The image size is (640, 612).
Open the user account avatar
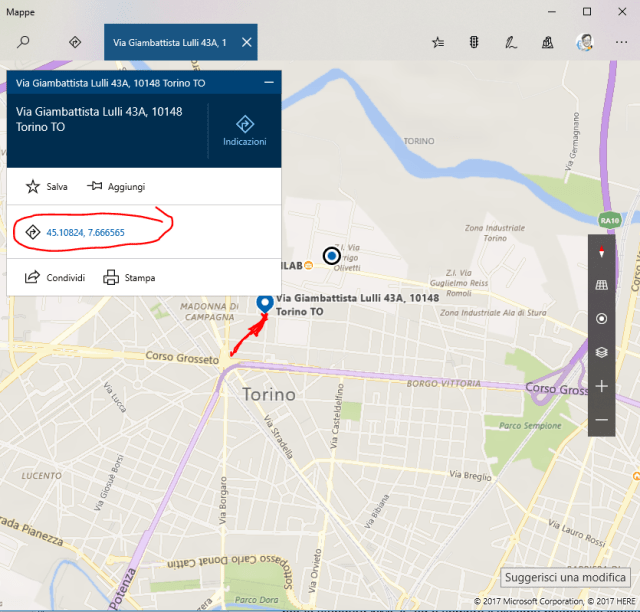point(584,42)
